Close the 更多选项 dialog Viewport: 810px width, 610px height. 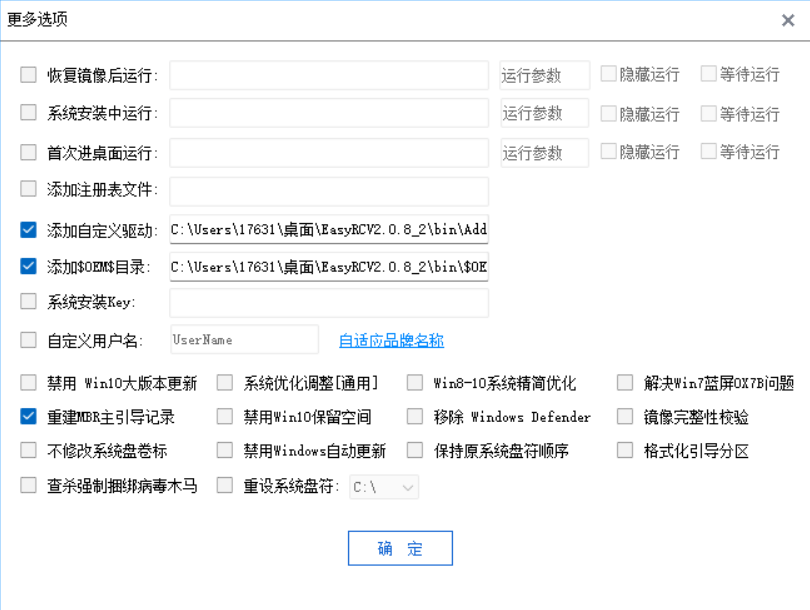pyautogui.click(x=787, y=20)
